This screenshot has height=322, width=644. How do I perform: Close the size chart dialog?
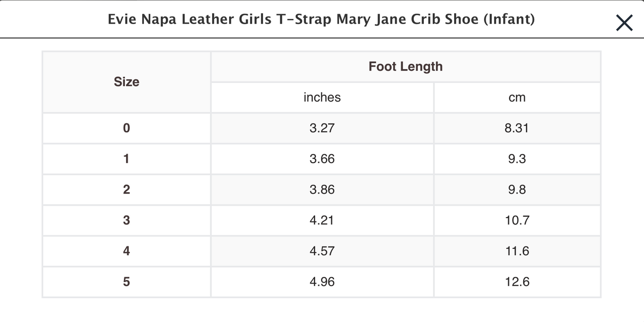click(x=624, y=23)
